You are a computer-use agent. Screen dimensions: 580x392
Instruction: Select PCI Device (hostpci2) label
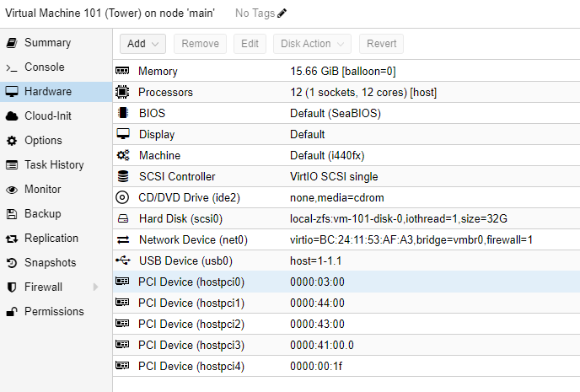(191, 325)
